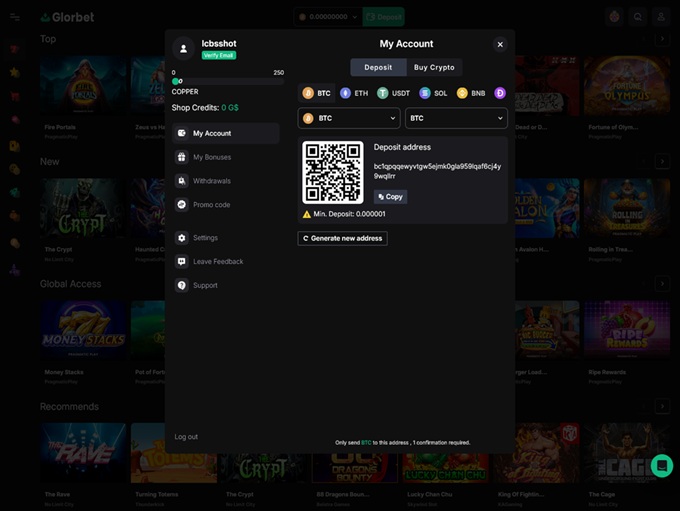This screenshot has height=511, width=680.
Task: Switch to the Deposit tab
Action: (x=378, y=67)
